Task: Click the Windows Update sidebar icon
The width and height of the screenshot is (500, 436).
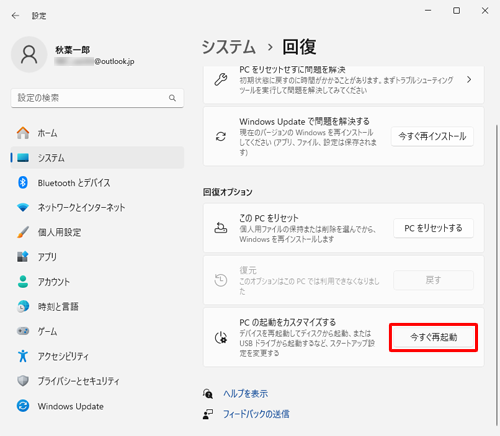Action: click(x=23, y=406)
